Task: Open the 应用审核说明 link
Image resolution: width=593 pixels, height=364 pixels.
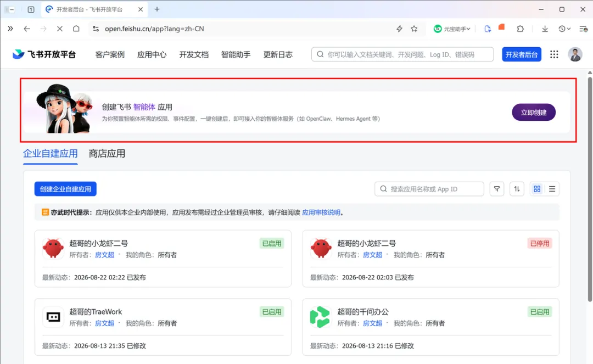Action: click(321, 212)
